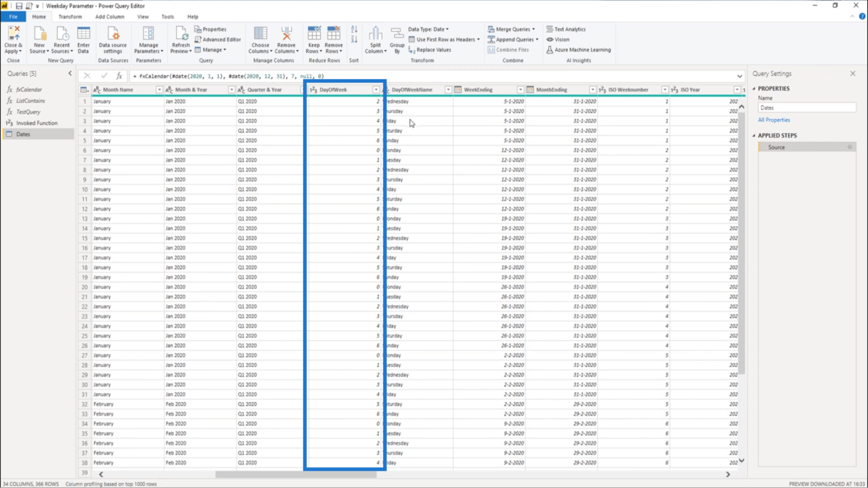Click Azure Machine Learning
The height and width of the screenshot is (488, 868).
[x=578, y=50]
